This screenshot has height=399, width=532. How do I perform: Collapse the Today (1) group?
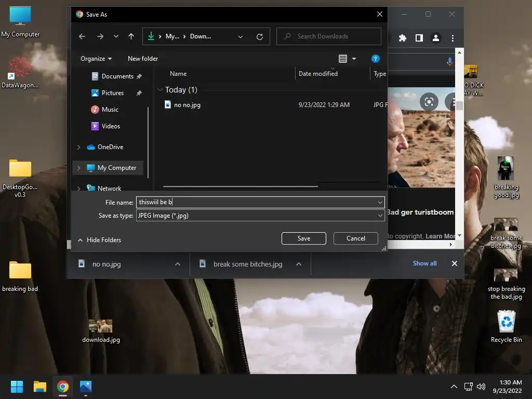(160, 90)
